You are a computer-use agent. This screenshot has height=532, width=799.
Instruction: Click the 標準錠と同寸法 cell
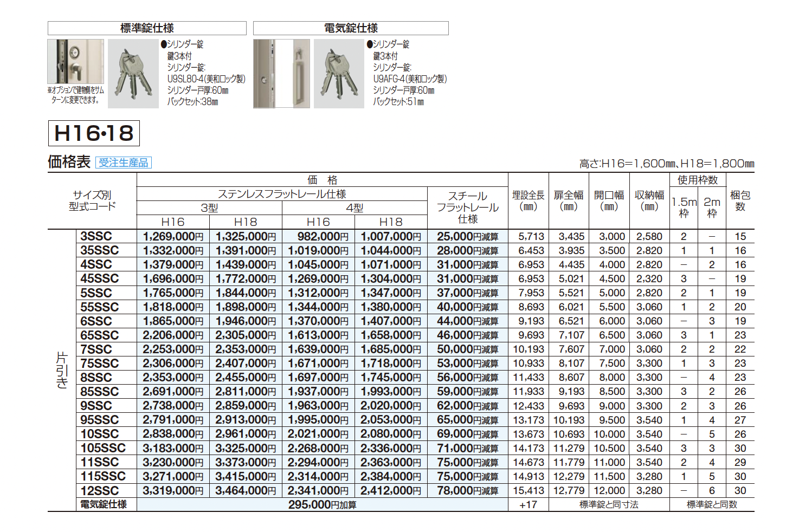[x=609, y=505]
